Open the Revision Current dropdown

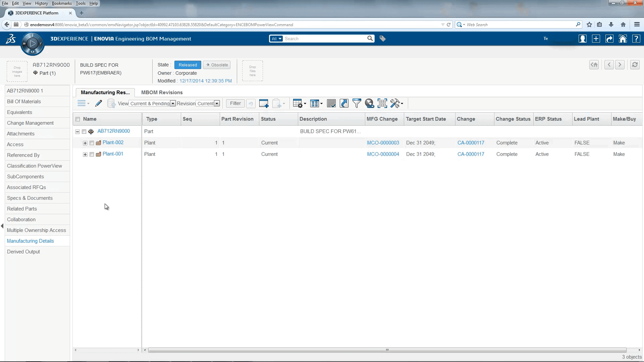click(x=208, y=104)
